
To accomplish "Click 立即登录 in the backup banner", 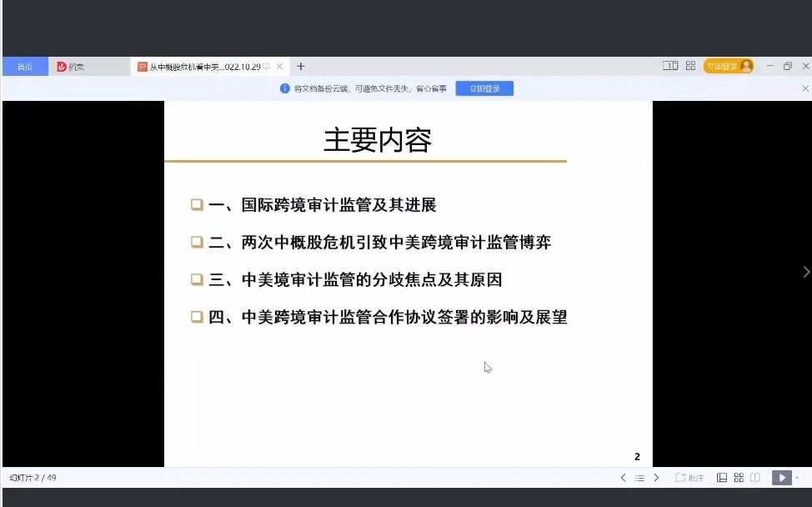I will pyautogui.click(x=484, y=88).
